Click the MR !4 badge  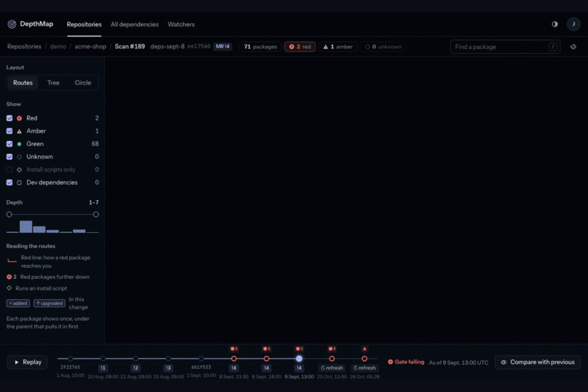click(x=223, y=47)
